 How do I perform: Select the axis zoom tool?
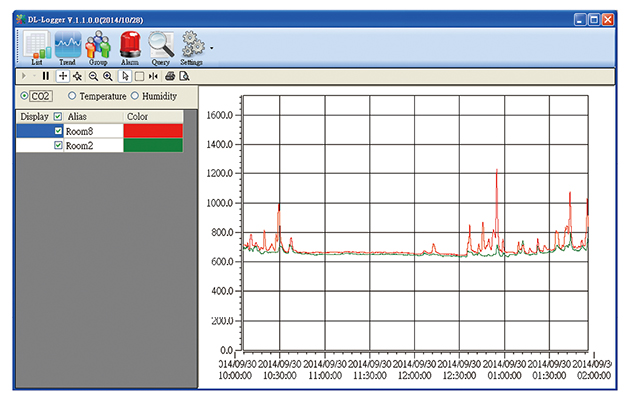[x=77, y=76]
